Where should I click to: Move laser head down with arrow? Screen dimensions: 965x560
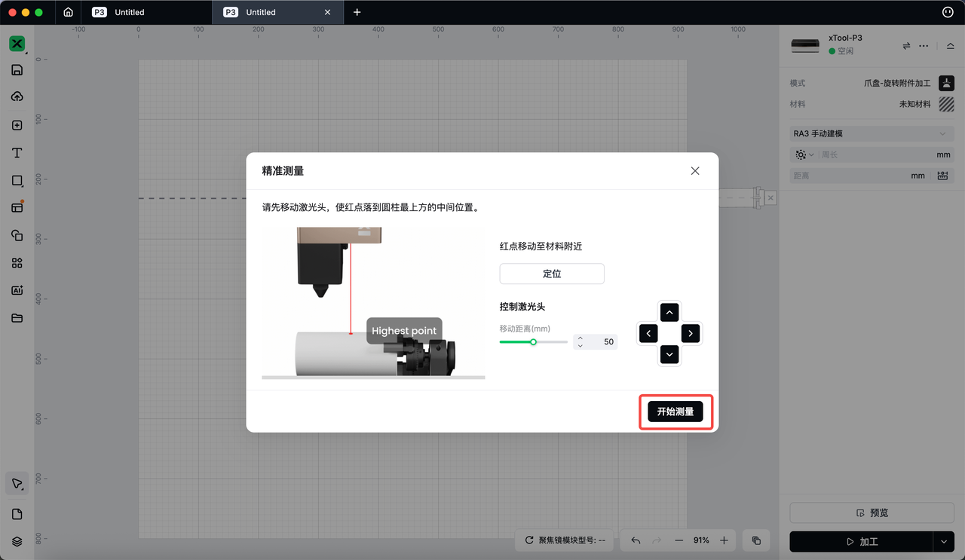pos(669,354)
